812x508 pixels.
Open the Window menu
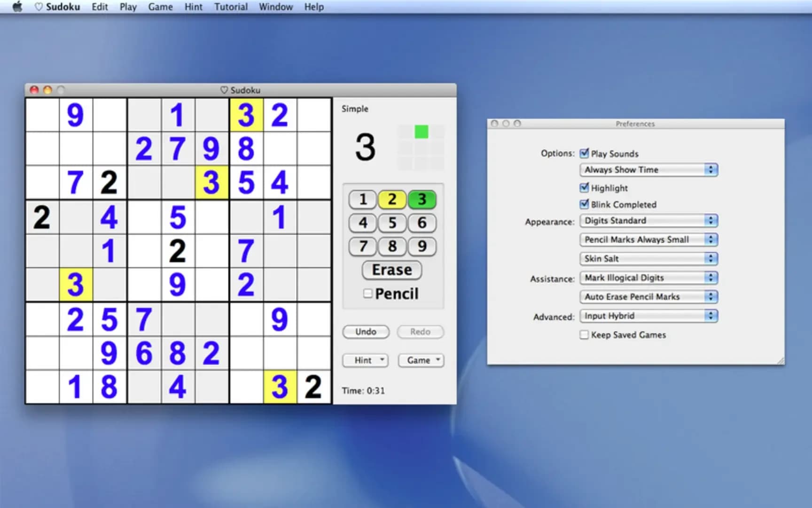point(276,7)
